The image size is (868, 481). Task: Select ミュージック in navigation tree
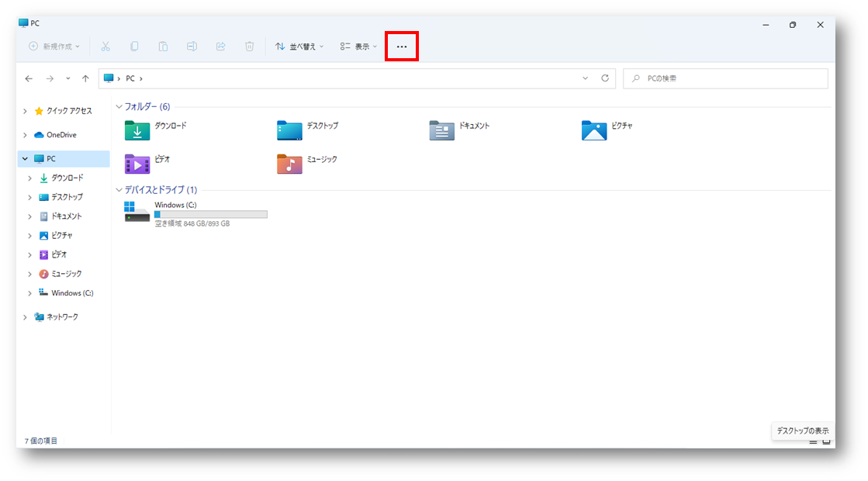click(x=66, y=274)
